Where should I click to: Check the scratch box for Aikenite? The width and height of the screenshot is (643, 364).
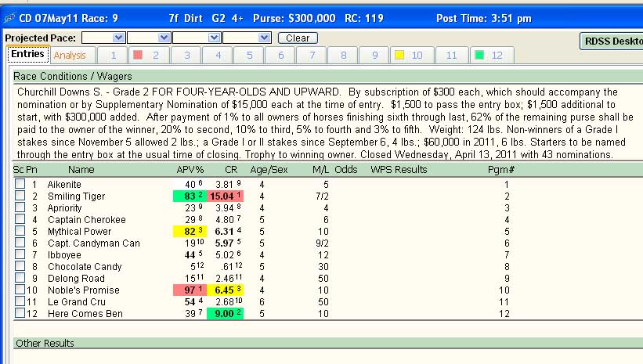click(x=20, y=184)
